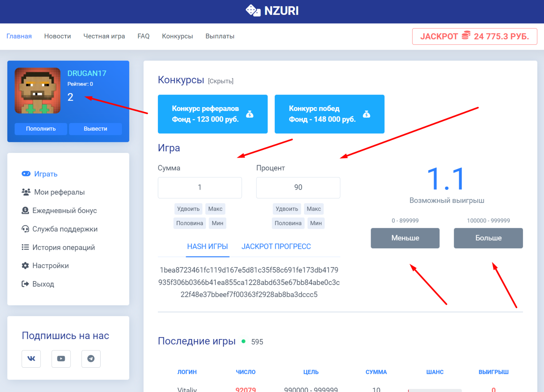Open the Конкурс рефералов card
The height and width of the screenshot is (392, 544).
(x=213, y=114)
